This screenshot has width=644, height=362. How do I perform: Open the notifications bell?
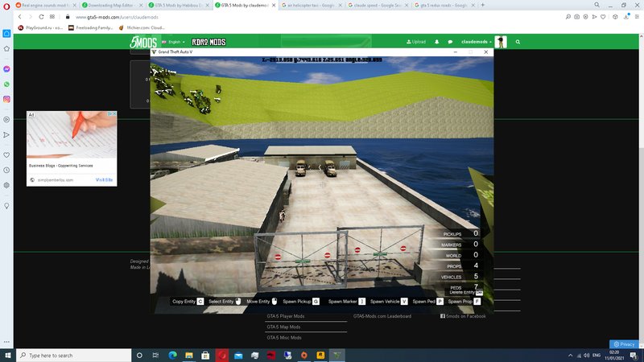coord(436,42)
